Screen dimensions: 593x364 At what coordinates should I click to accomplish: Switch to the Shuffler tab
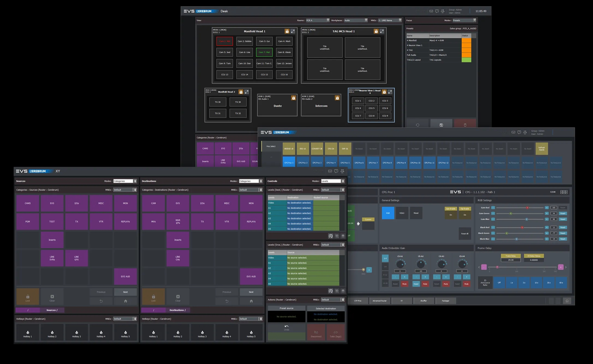pos(424,301)
